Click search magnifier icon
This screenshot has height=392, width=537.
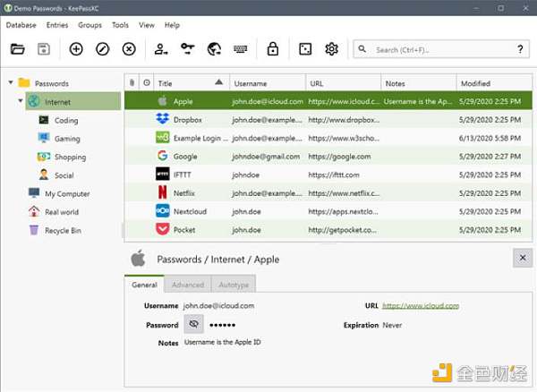[x=362, y=49]
